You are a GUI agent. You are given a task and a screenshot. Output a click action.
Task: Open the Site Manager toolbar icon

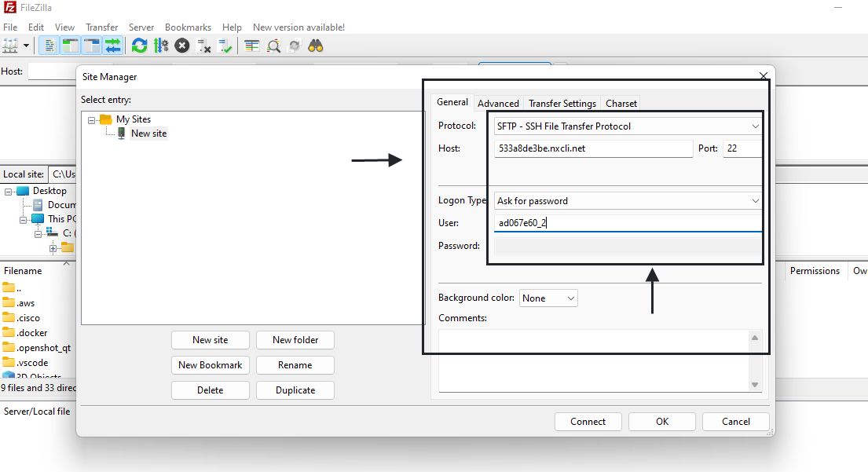pyautogui.click(x=10, y=46)
